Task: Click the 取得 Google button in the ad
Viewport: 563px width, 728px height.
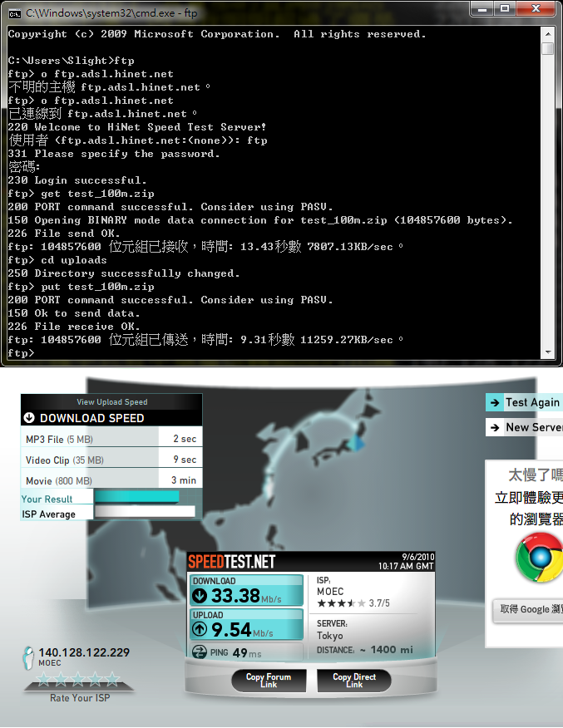Action: click(x=529, y=610)
